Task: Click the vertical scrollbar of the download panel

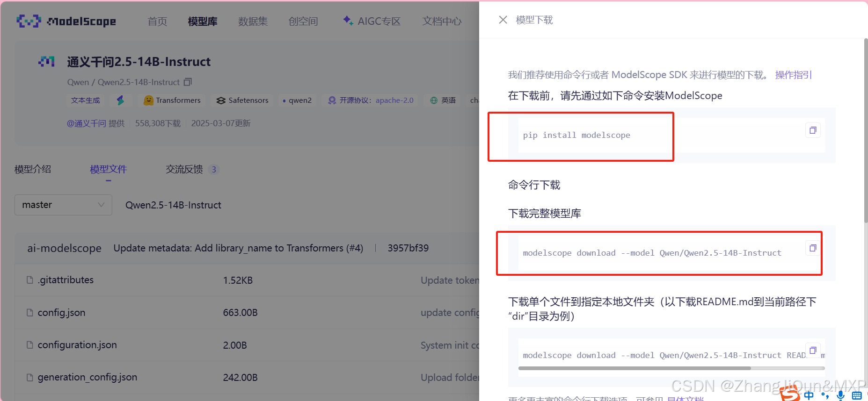Action: tap(866, 131)
